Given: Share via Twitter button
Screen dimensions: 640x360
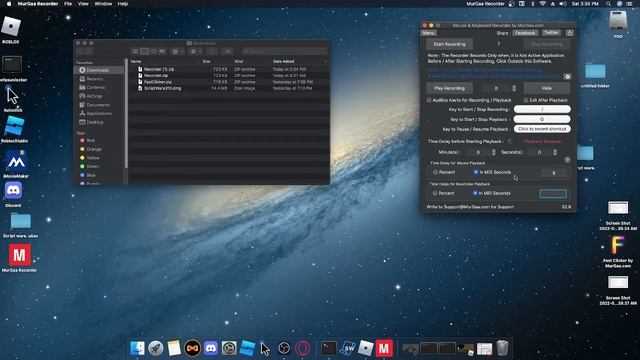Looking at the screenshot, I should 551,33.
